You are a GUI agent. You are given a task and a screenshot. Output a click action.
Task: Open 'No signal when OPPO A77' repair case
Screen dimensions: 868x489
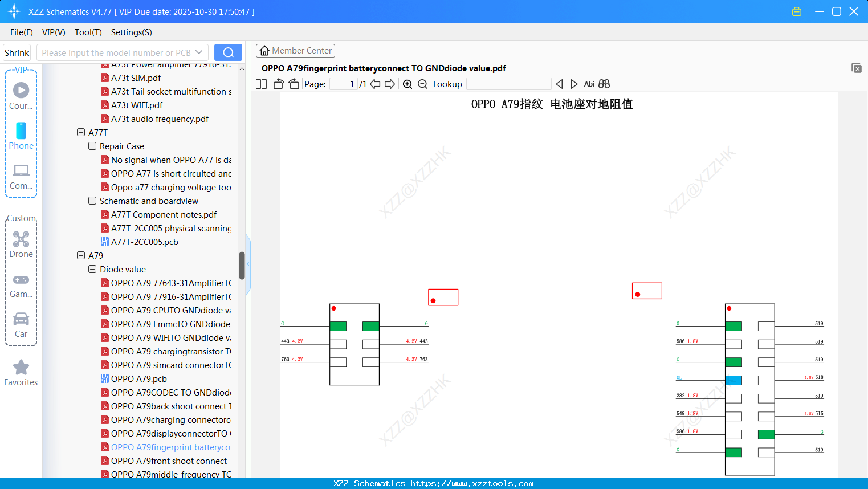tap(166, 160)
